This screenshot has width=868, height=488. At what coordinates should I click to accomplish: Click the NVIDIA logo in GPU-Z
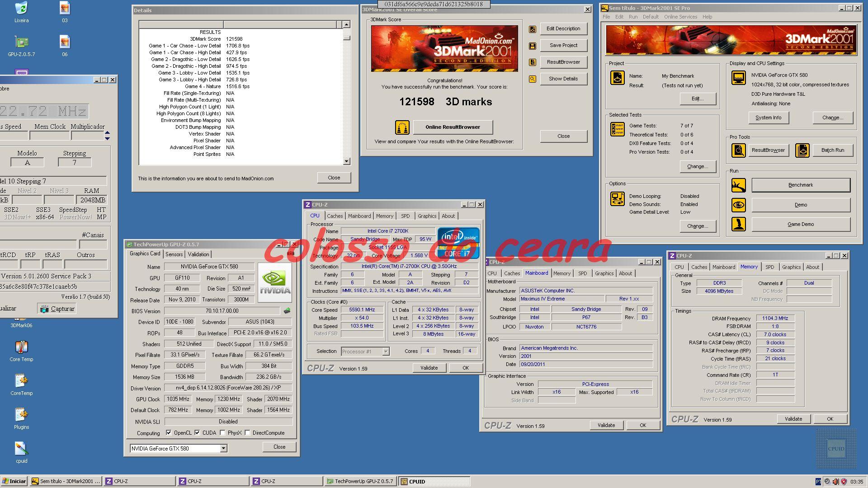coord(274,284)
